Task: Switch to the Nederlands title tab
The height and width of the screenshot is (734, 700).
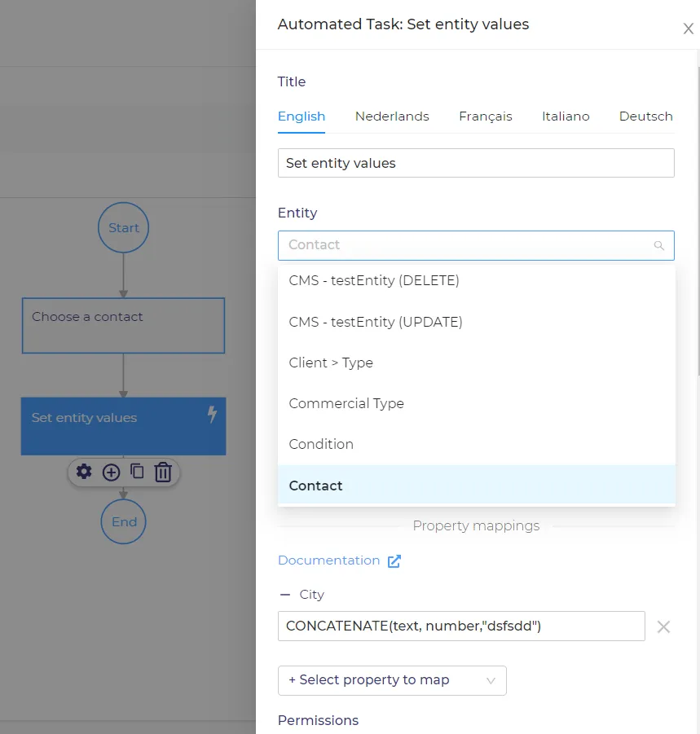Action: tap(392, 116)
